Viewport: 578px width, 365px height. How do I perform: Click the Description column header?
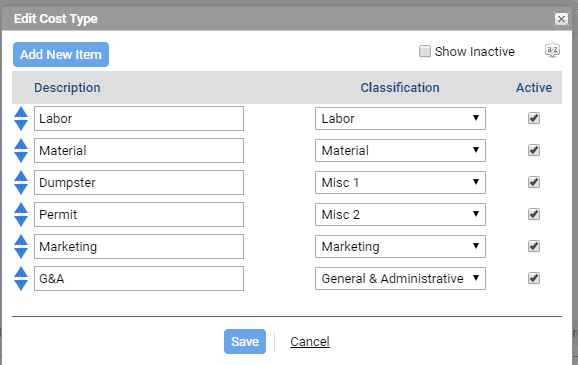tap(67, 88)
